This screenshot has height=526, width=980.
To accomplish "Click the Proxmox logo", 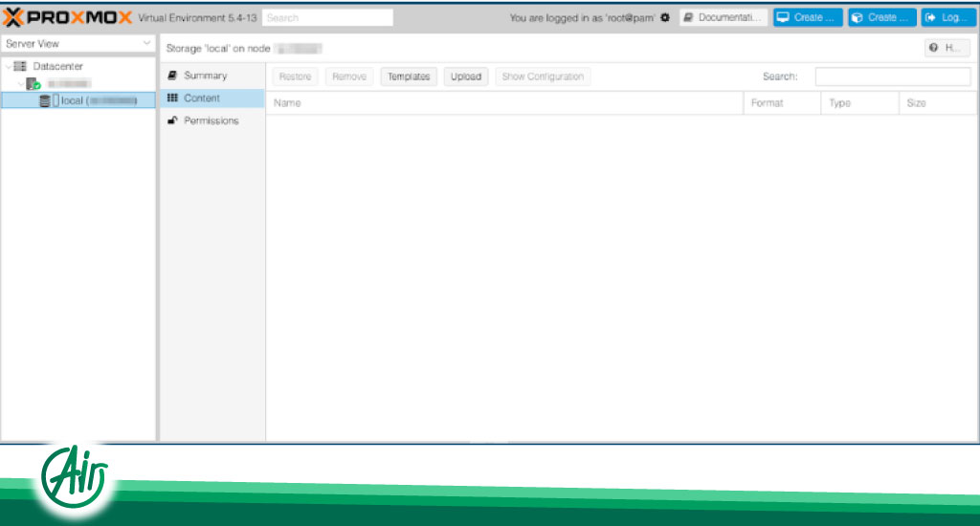I will [68, 17].
